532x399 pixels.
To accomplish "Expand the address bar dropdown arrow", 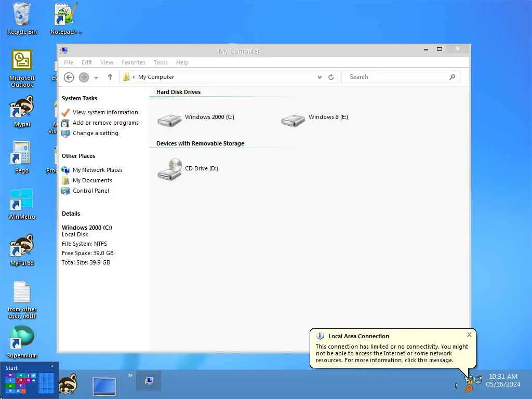I will pyautogui.click(x=320, y=77).
